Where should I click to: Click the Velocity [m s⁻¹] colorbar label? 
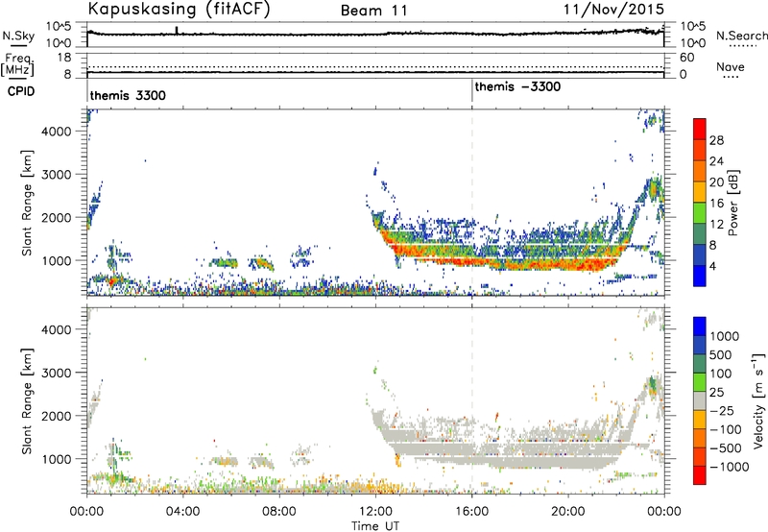click(x=758, y=401)
